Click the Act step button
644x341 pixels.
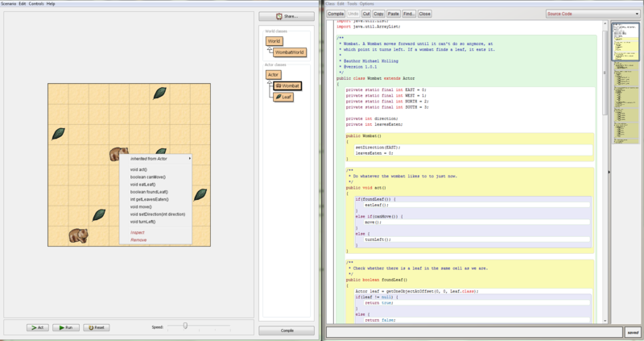38,327
